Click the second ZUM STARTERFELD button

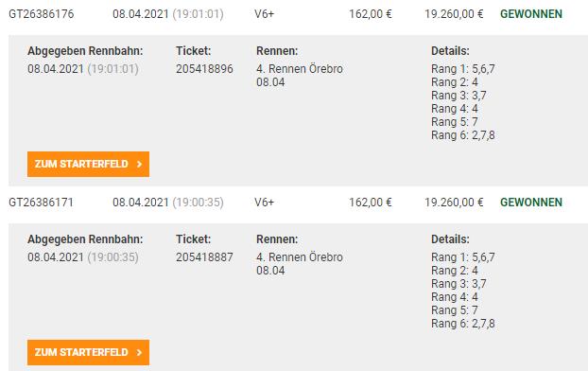[88, 352]
